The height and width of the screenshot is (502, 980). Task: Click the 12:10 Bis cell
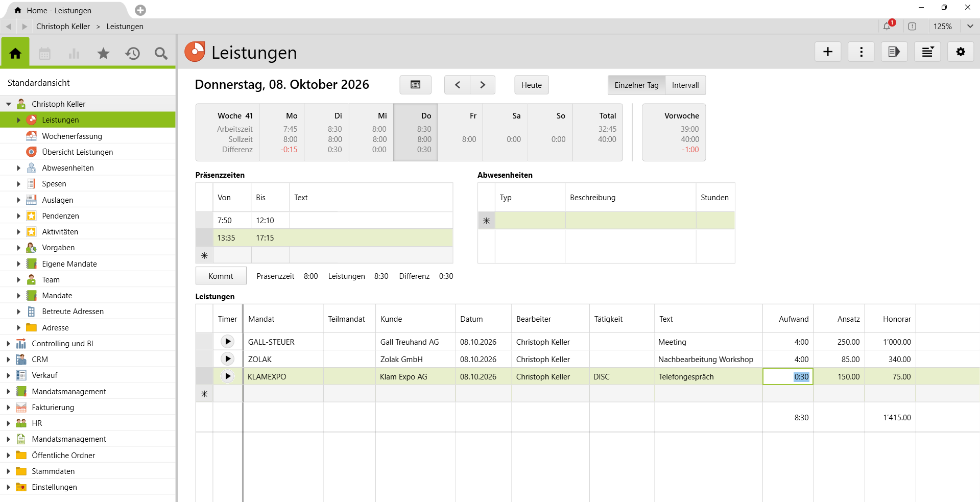[x=270, y=220]
